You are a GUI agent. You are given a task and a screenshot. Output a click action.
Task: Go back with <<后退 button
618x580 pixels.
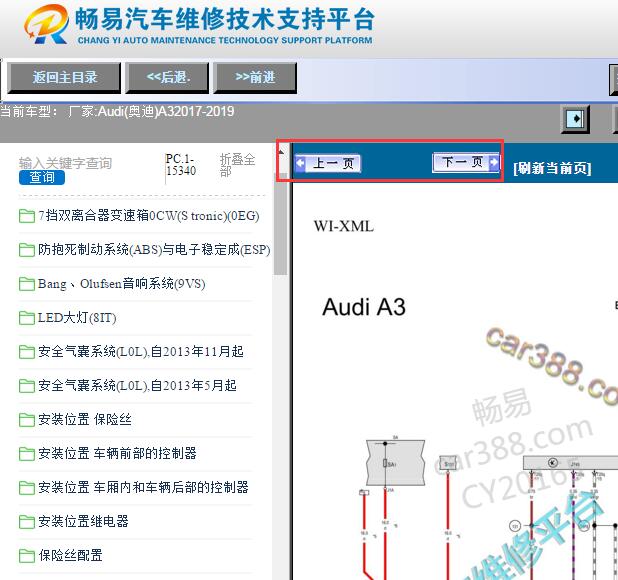tap(167, 77)
